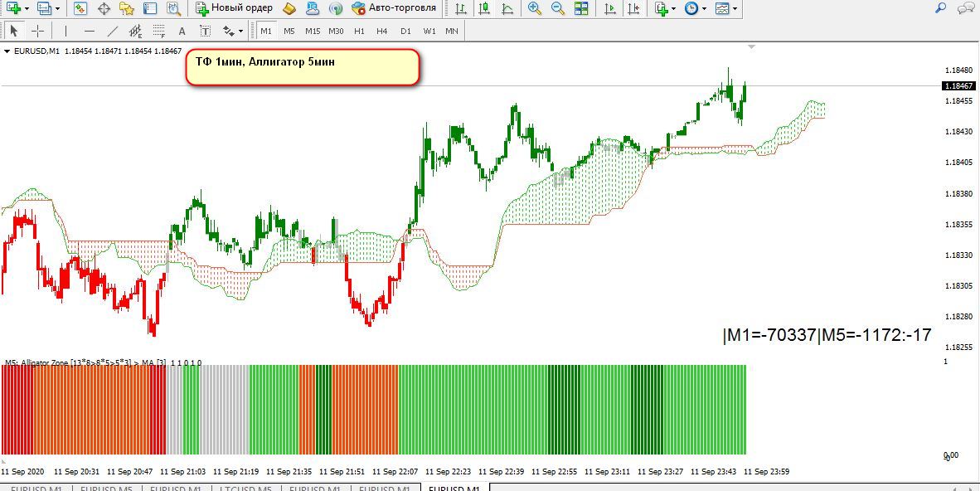980x491 pixels.
Task: Select the trendline drawing tool
Action: (113, 31)
